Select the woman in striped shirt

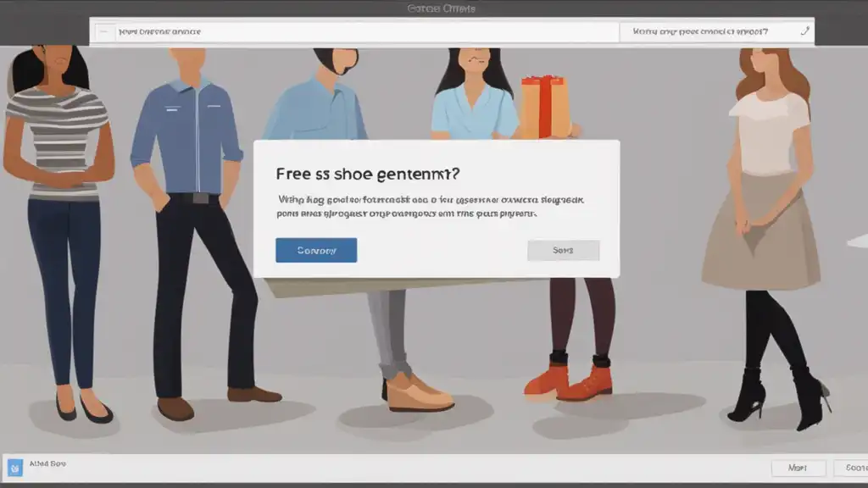click(x=59, y=232)
